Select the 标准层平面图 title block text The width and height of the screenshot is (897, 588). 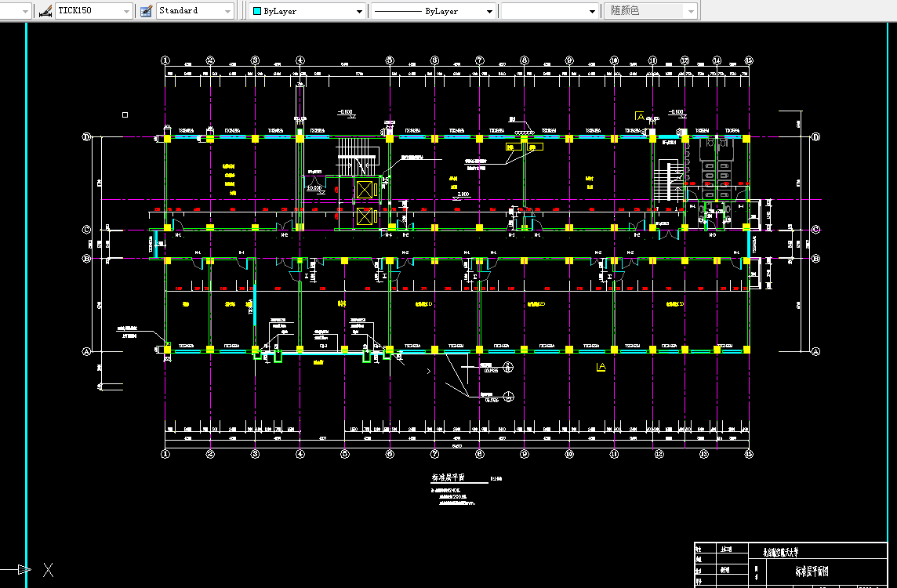(x=812, y=572)
